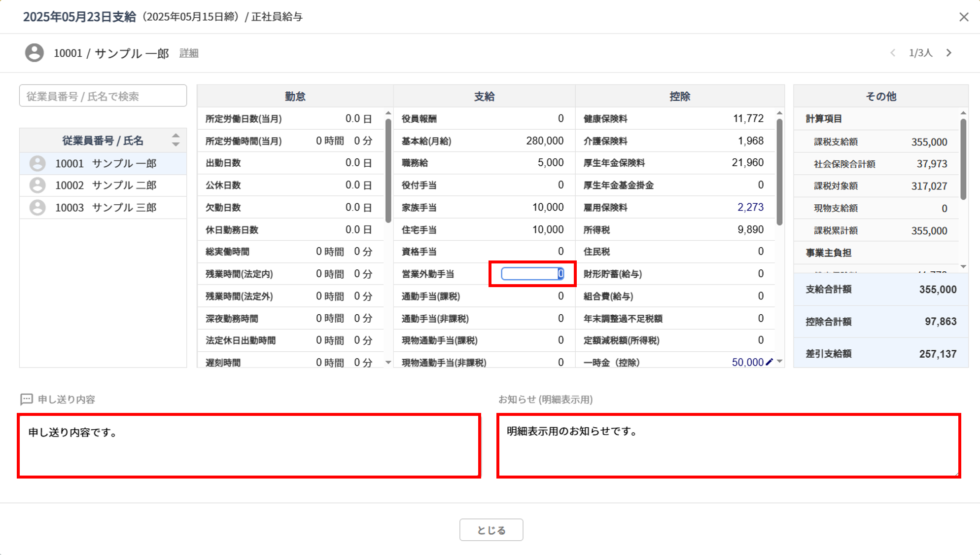Click the employee avatar icon in header
The image size is (980, 555).
[35, 53]
